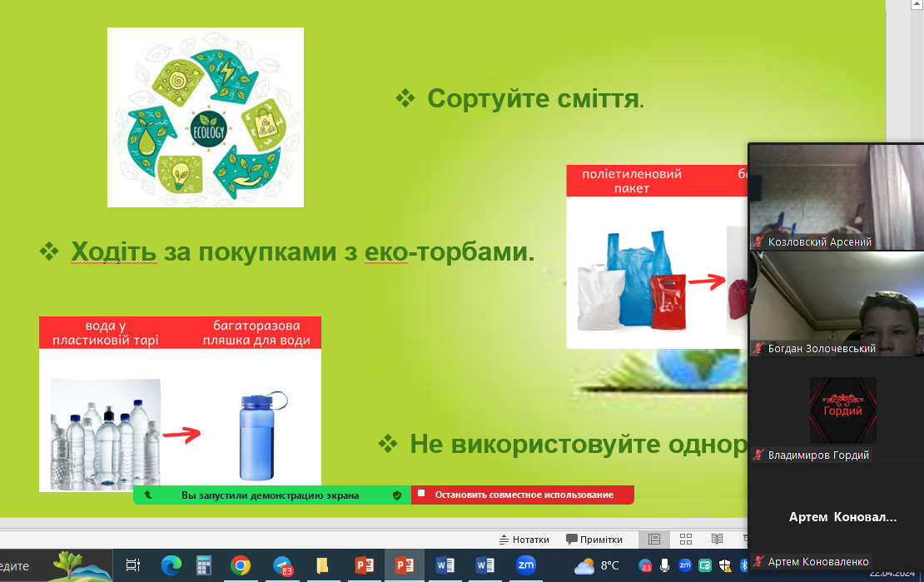Click the text 'Не використовуйте однор...'
This screenshot has width=924, height=582.
pyautogui.click(x=579, y=444)
